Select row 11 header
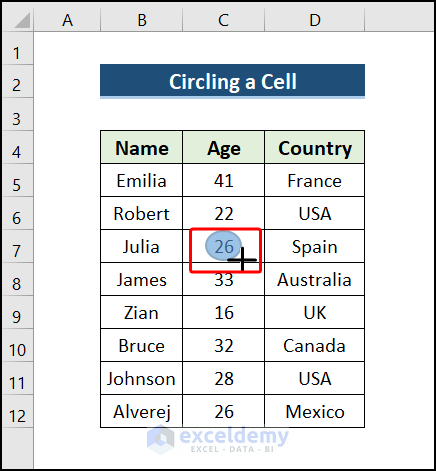 tap(17, 378)
